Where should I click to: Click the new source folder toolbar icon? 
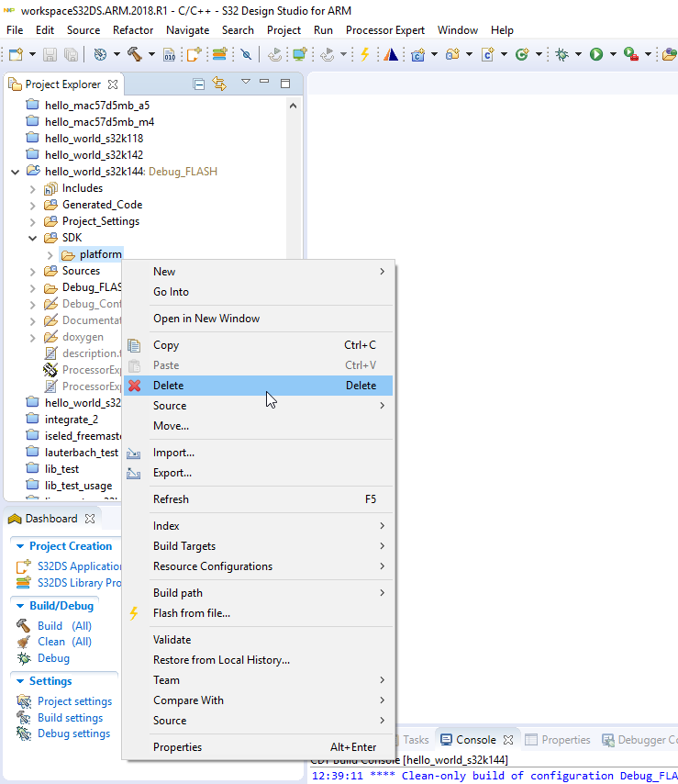(452, 54)
